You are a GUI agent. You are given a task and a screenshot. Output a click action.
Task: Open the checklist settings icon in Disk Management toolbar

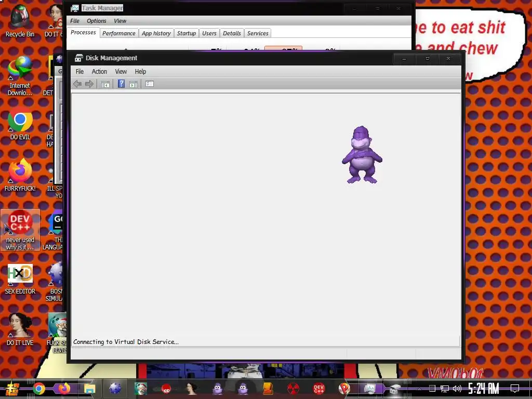pyautogui.click(x=150, y=84)
